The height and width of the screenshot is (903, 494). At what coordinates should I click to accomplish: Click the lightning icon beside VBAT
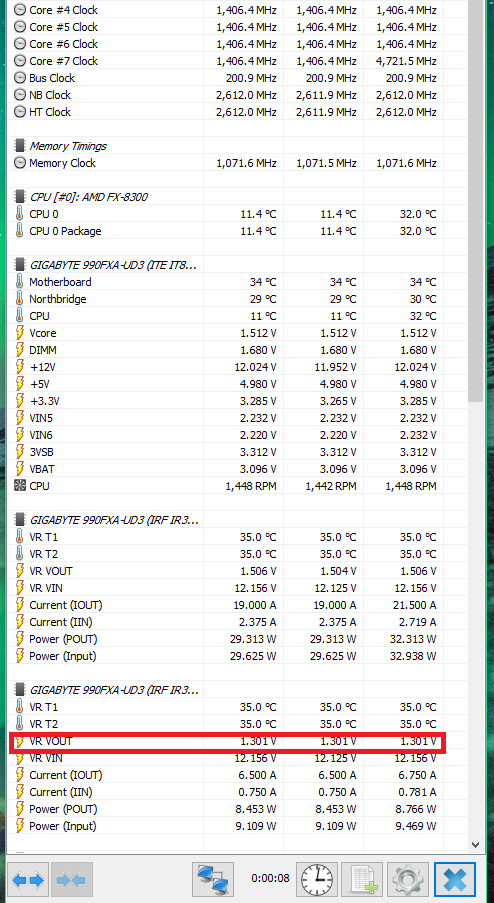[20, 469]
